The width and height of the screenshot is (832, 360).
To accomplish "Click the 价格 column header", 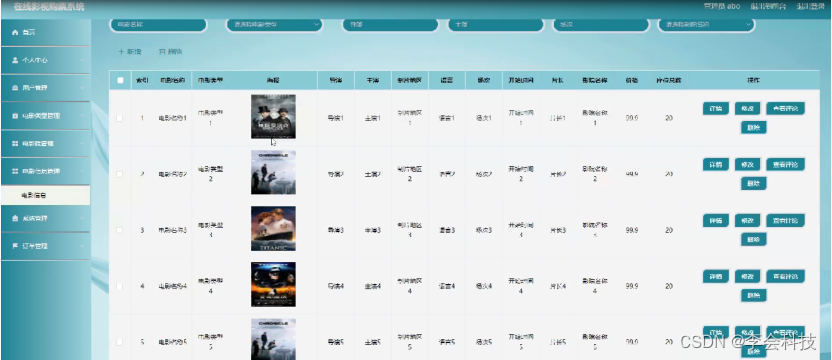I will [631, 81].
